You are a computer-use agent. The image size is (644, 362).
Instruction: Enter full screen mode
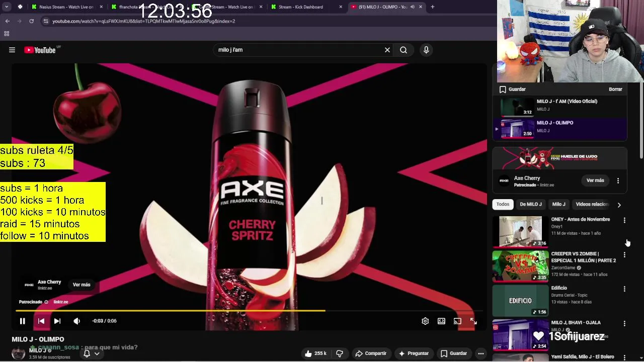[473, 321]
